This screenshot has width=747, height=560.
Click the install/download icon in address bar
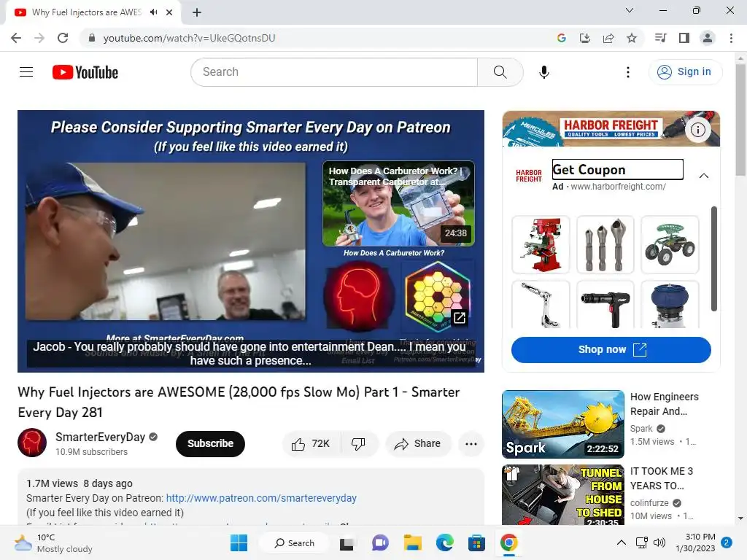click(x=584, y=38)
